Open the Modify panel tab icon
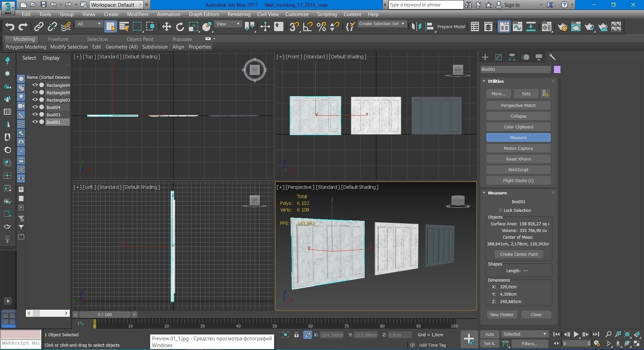Screen dimensions: 644x350 (x=498, y=57)
